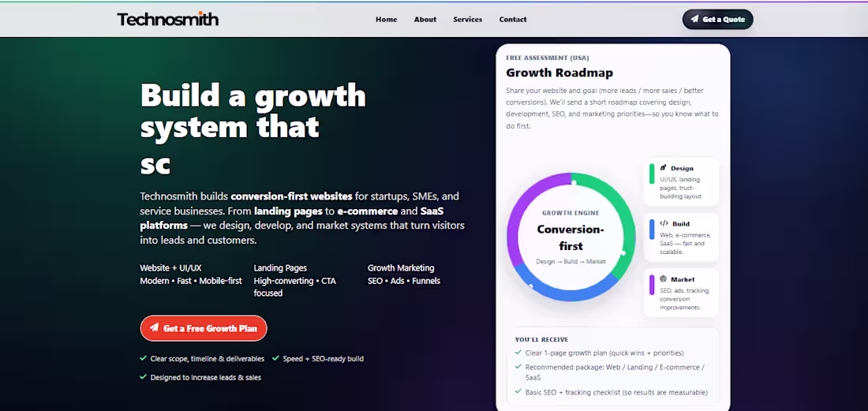This screenshot has height=411, width=868.
Task: Click paper plane icon in Get a Quote
Action: click(x=694, y=19)
